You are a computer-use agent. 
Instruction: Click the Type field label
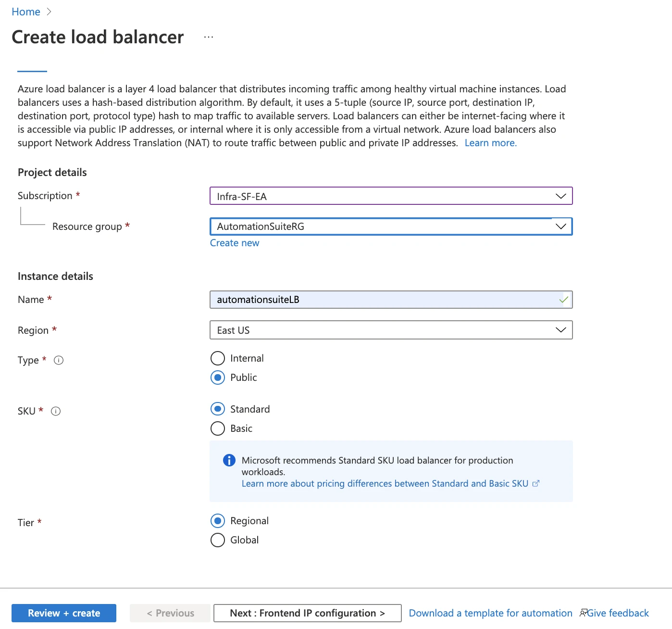coord(28,360)
